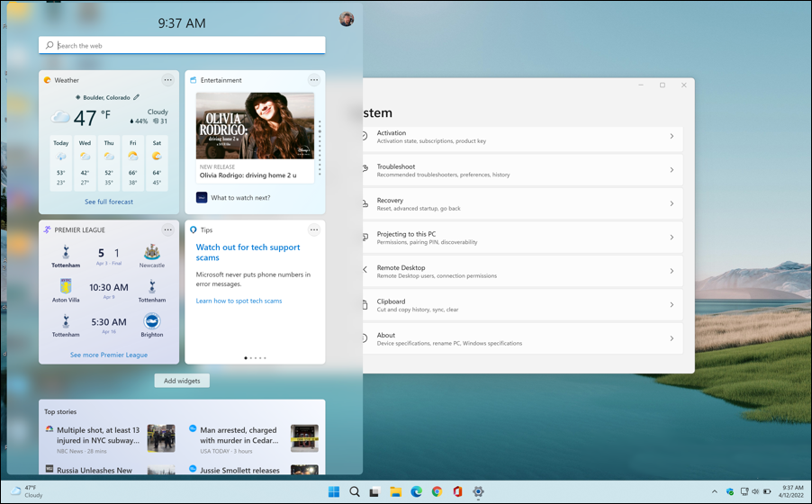This screenshot has width=812, height=504.
Task: Open Tottenham vs Brighton 5:30 AM match
Action: (109, 325)
